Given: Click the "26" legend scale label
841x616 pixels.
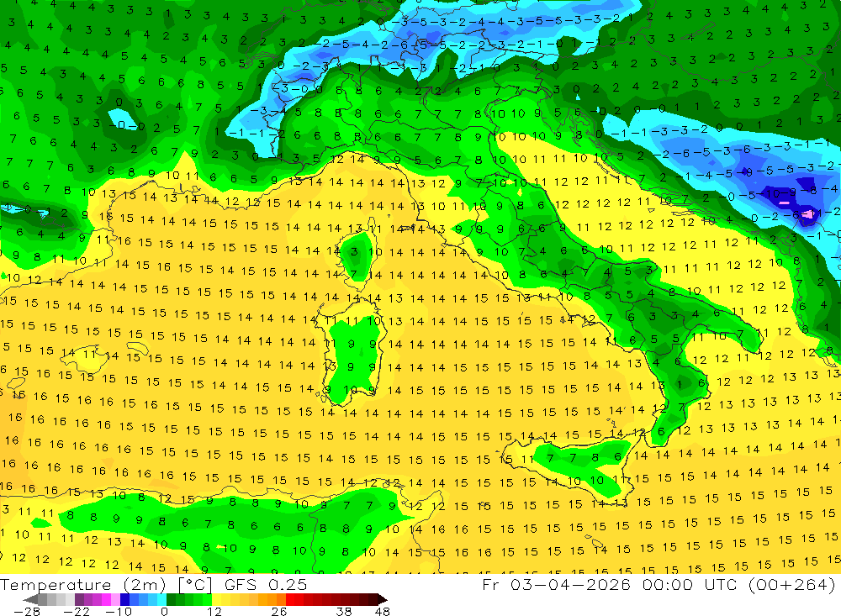Looking at the screenshot, I should (x=279, y=612).
